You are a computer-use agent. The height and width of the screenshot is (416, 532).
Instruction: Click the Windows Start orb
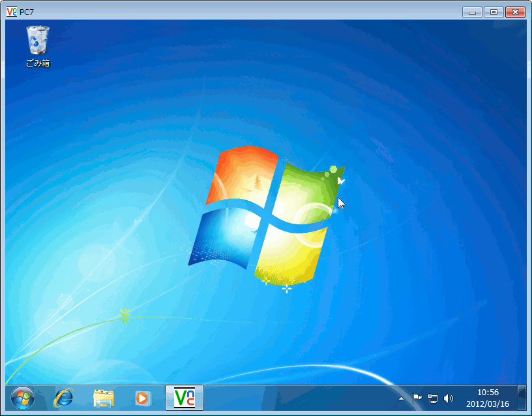(22, 397)
